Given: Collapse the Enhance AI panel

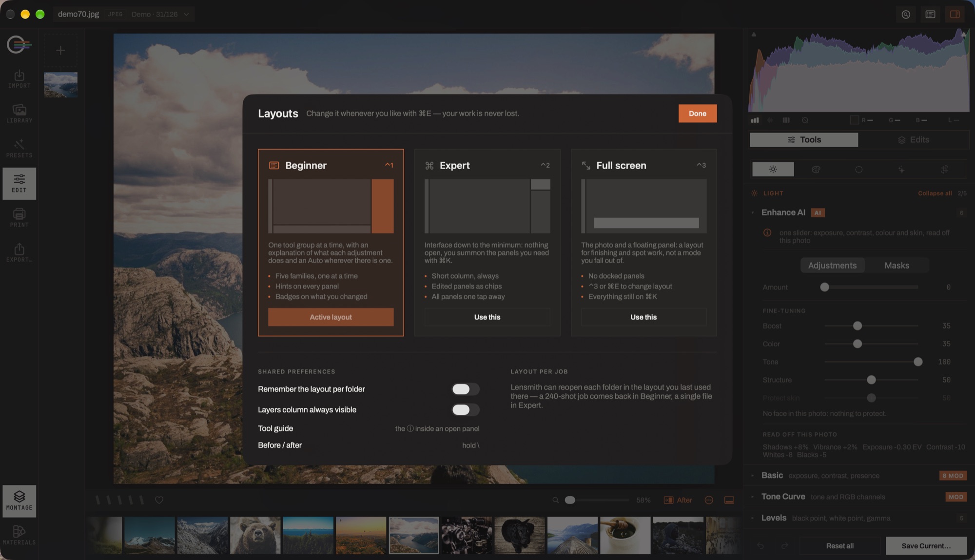Looking at the screenshot, I should coord(753,212).
